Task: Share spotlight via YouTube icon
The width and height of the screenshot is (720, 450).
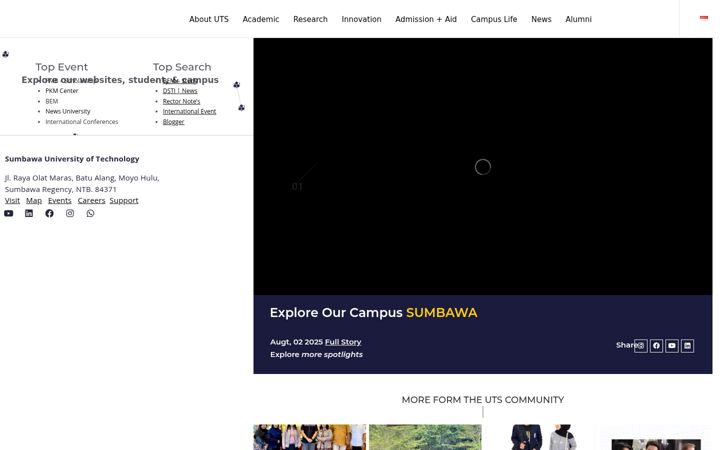Action: 672,346
